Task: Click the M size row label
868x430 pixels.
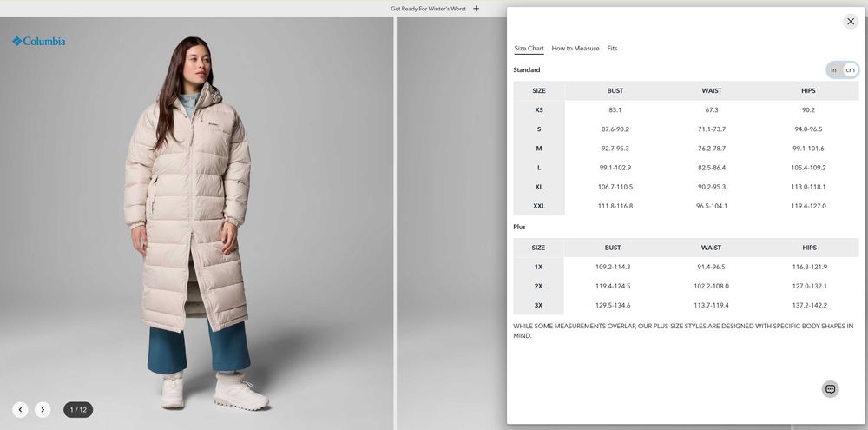Action: pos(539,149)
